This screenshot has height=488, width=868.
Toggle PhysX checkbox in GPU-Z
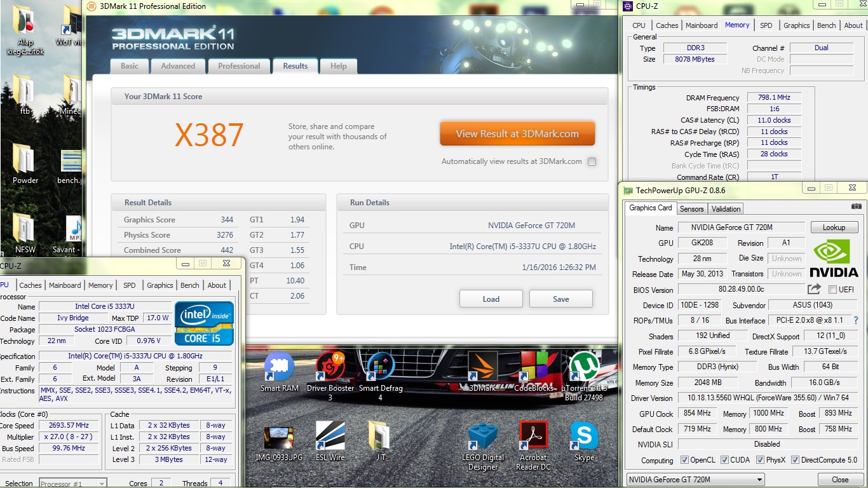click(x=759, y=460)
